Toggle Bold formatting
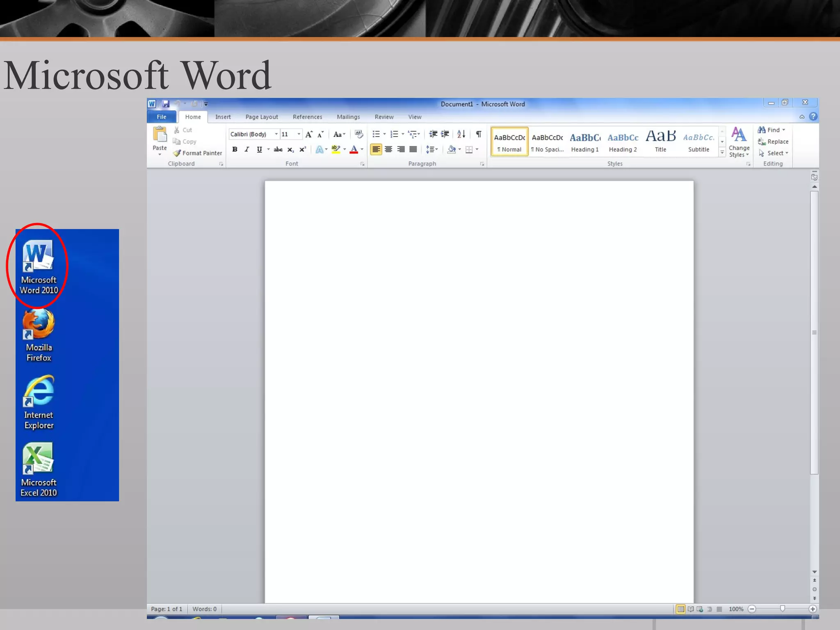840x630 pixels. [x=235, y=149]
